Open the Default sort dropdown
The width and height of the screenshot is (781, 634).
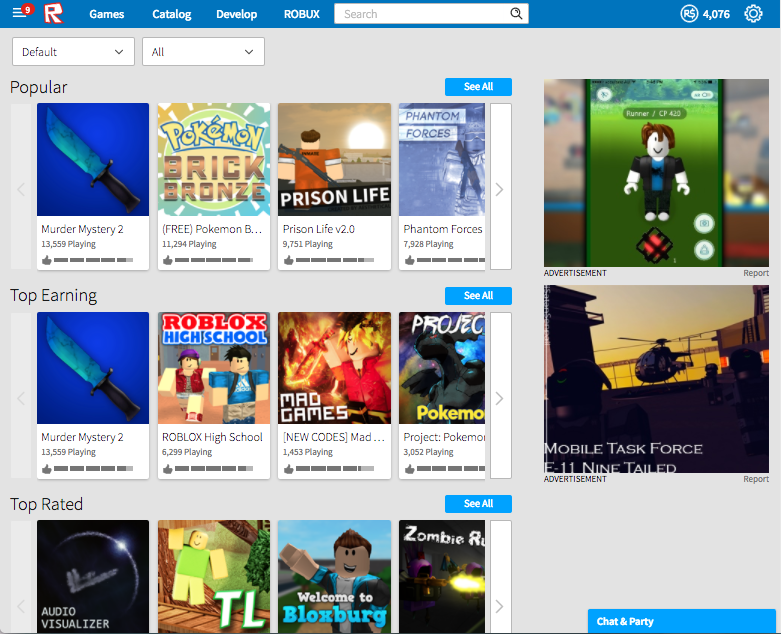73,51
